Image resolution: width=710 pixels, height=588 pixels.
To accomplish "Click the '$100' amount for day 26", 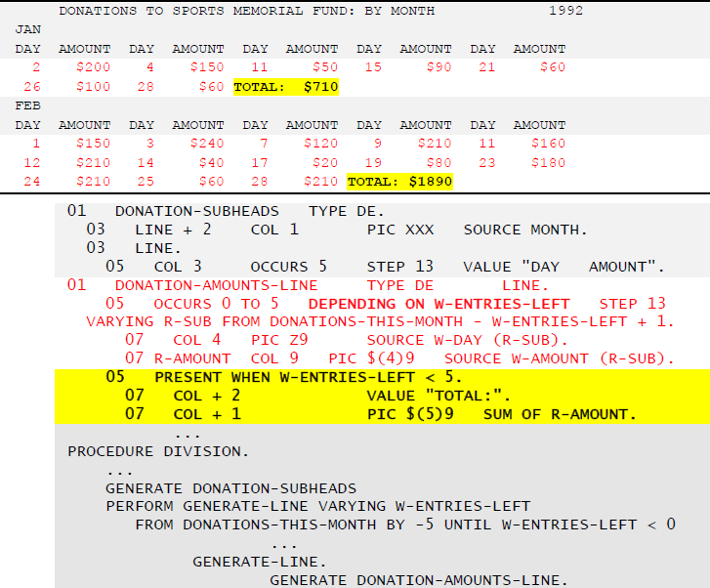I will point(93,87).
